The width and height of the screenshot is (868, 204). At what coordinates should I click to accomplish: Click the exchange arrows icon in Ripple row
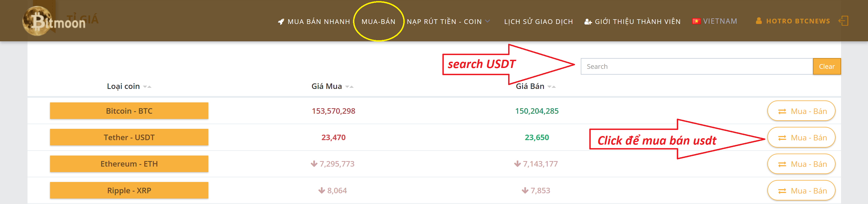click(782, 191)
